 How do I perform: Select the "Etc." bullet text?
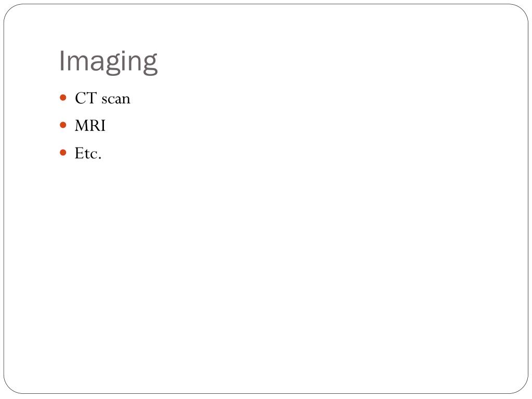click(x=88, y=153)
